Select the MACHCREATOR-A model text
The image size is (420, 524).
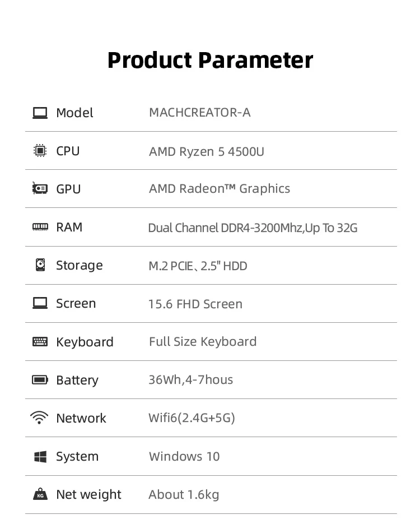199,113
